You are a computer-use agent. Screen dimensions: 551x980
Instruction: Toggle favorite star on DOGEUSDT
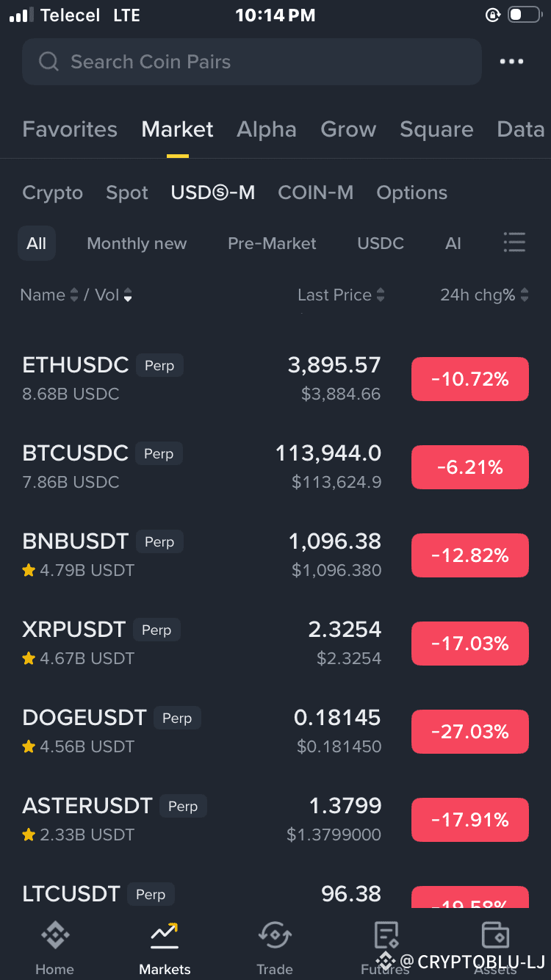(x=29, y=746)
